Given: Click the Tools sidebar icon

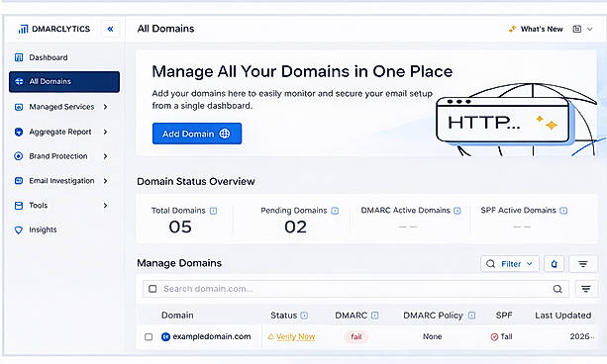Looking at the screenshot, I should click(x=19, y=206).
